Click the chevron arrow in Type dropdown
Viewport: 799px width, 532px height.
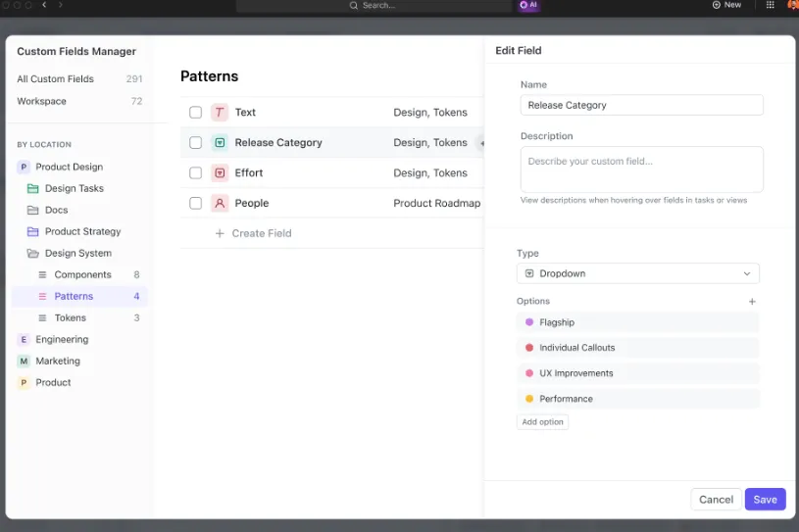(746, 273)
